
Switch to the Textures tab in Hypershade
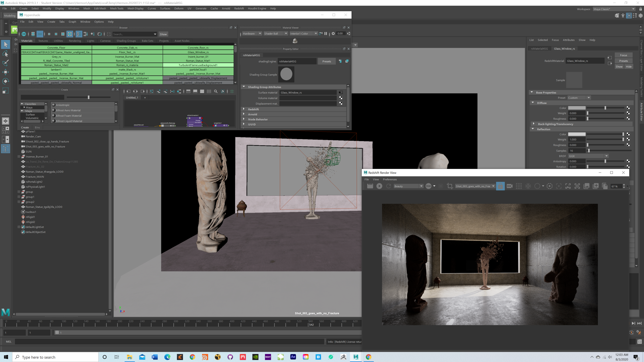click(43, 41)
